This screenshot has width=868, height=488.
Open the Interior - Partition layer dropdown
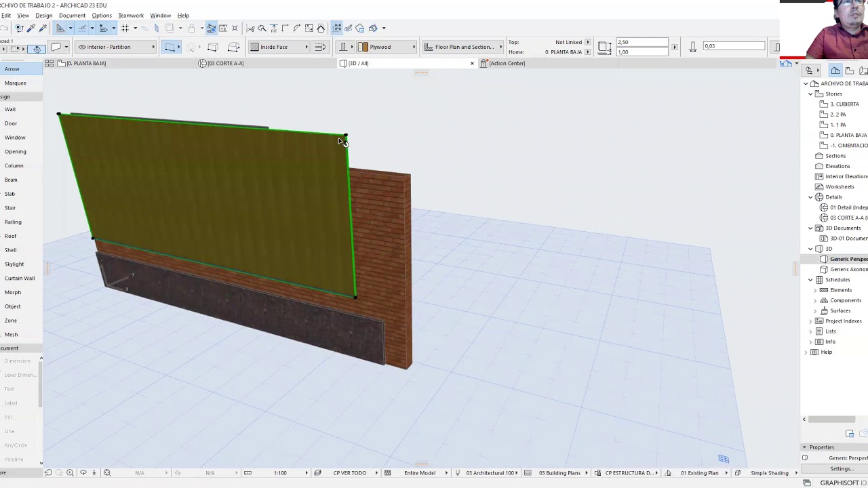[116, 47]
